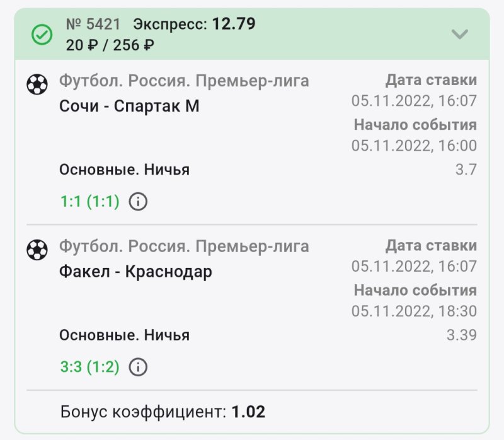Click the green checkmark win status icon
The image size is (504, 440).
[x=42, y=35]
